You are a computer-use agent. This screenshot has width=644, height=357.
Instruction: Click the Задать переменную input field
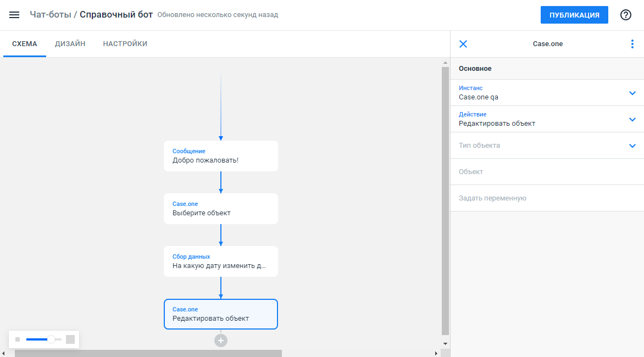pyautogui.click(x=547, y=198)
